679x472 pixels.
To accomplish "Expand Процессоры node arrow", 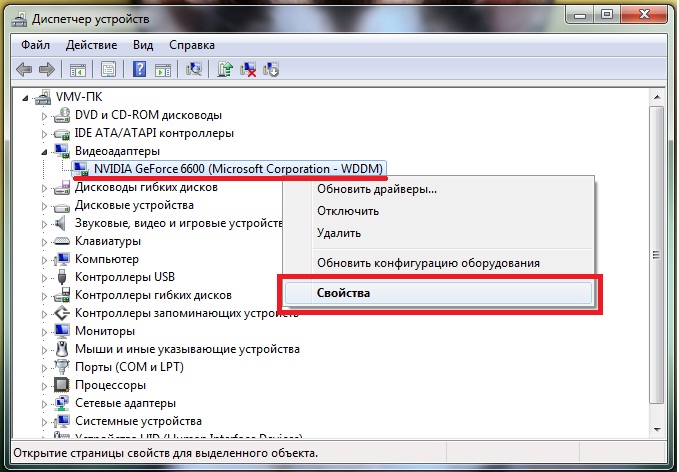I will coord(44,386).
